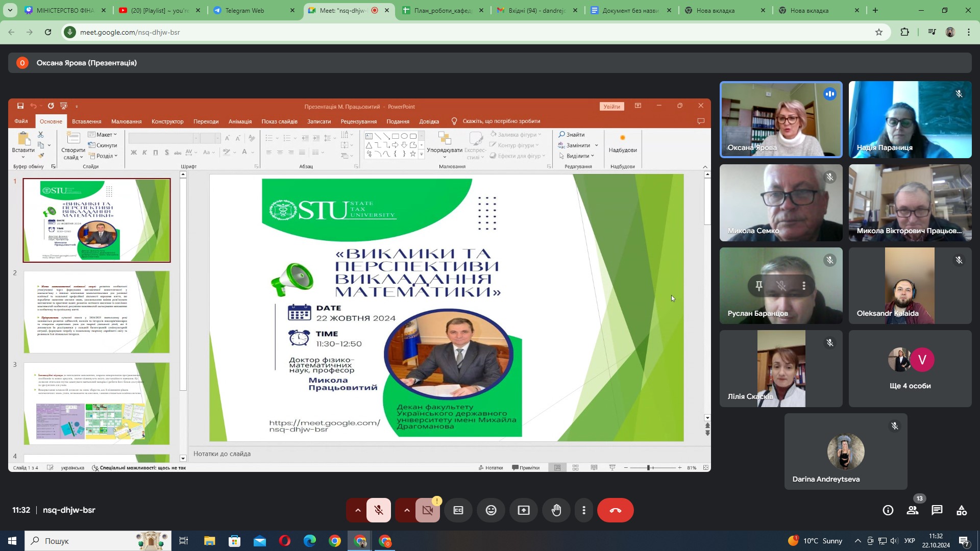Open Надбудови add-ins button
The width and height of the screenshot is (980, 551).
click(x=623, y=144)
